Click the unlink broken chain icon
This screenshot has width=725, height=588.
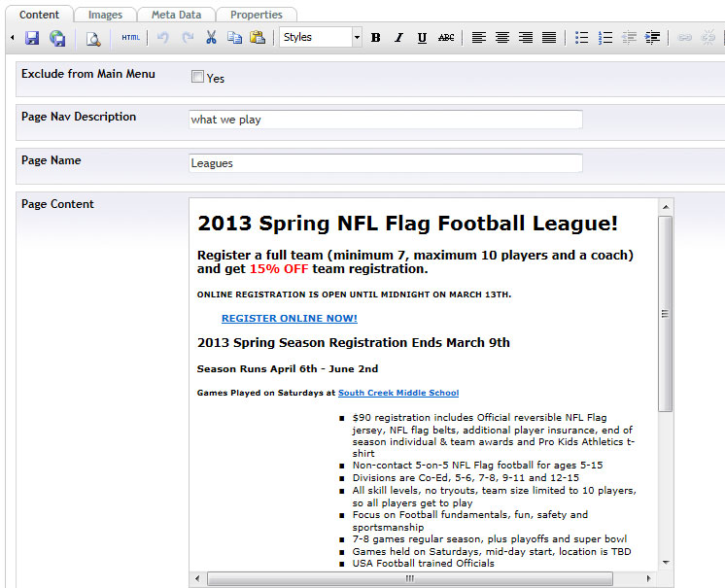coord(708,38)
